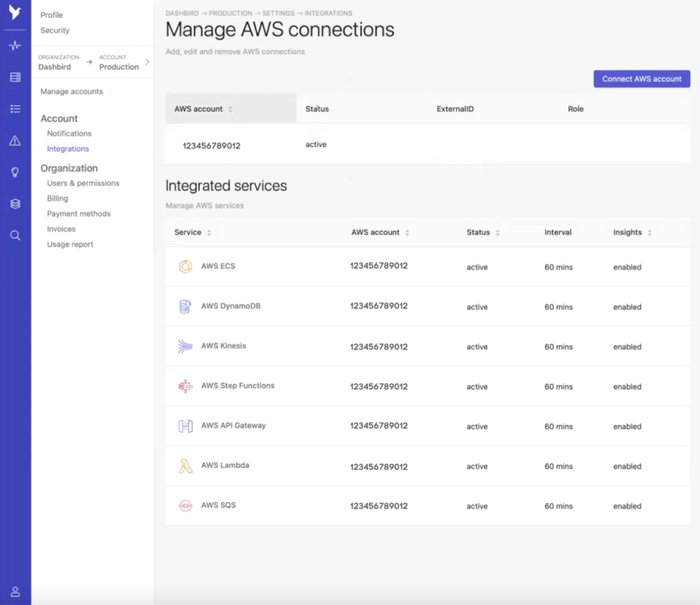Viewport: 700px width, 605px height.
Task: Open the search magnifier icon in sidebar
Action: pos(15,235)
